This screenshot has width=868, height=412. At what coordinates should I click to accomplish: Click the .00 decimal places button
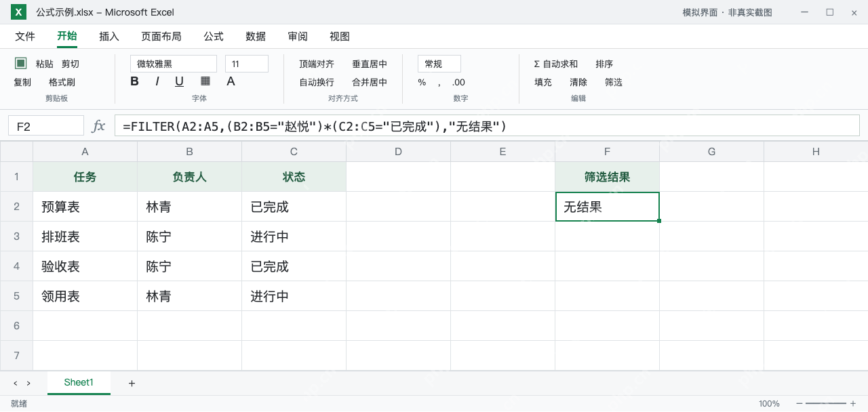point(458,83)
